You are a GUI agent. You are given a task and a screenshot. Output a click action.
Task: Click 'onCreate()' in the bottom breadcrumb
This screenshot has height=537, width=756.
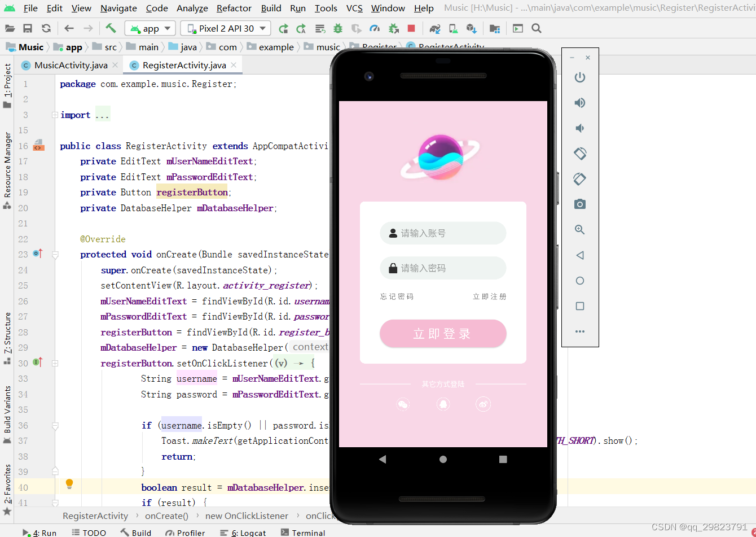(166, 516)
